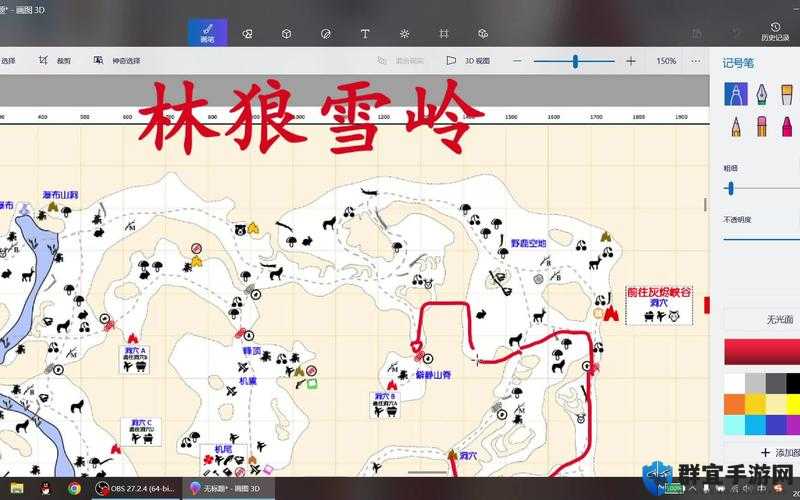Select the marker (记号笔) brush

(736, 94)
